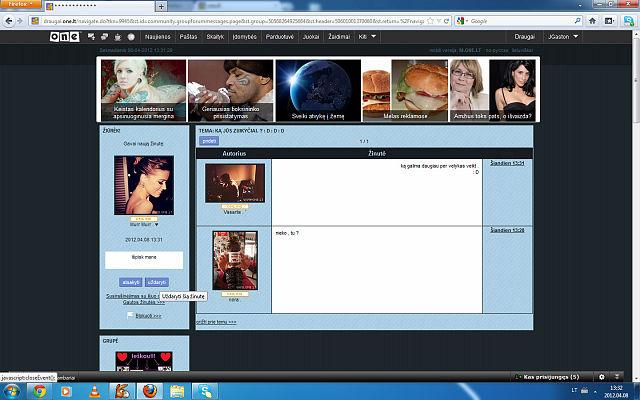
Task: Click the browser back arrow button
Action: 9,21
